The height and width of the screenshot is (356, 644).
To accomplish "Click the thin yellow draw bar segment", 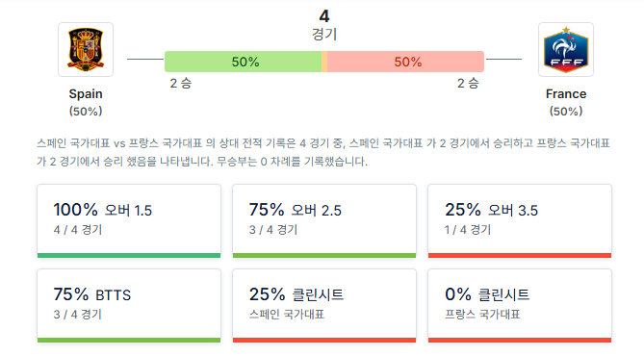I will tap(324, 62).
